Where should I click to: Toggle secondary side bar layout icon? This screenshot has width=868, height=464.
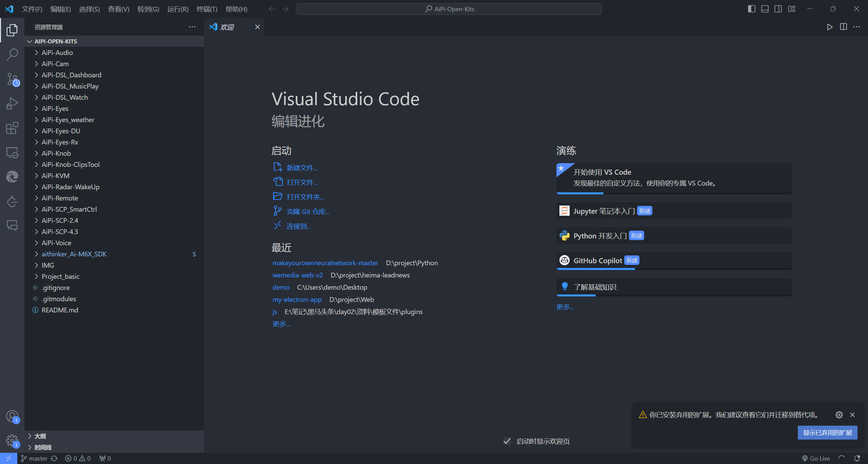[x=778, y=9]
